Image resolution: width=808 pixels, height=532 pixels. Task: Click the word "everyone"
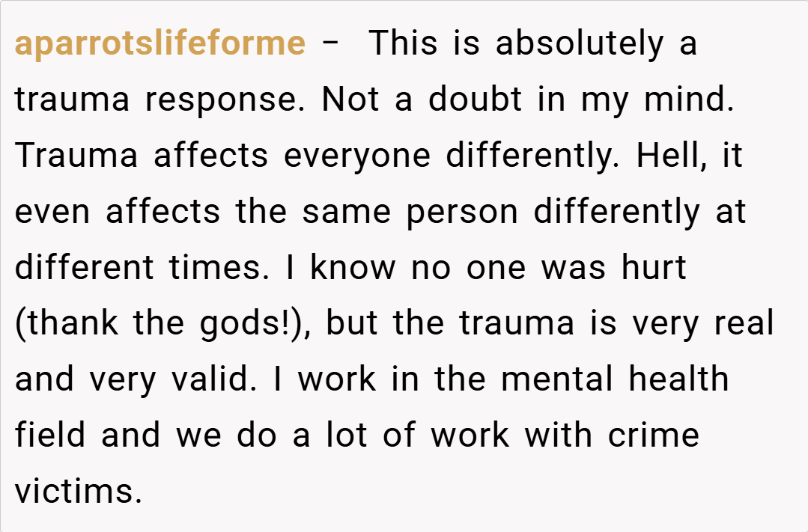357,156
